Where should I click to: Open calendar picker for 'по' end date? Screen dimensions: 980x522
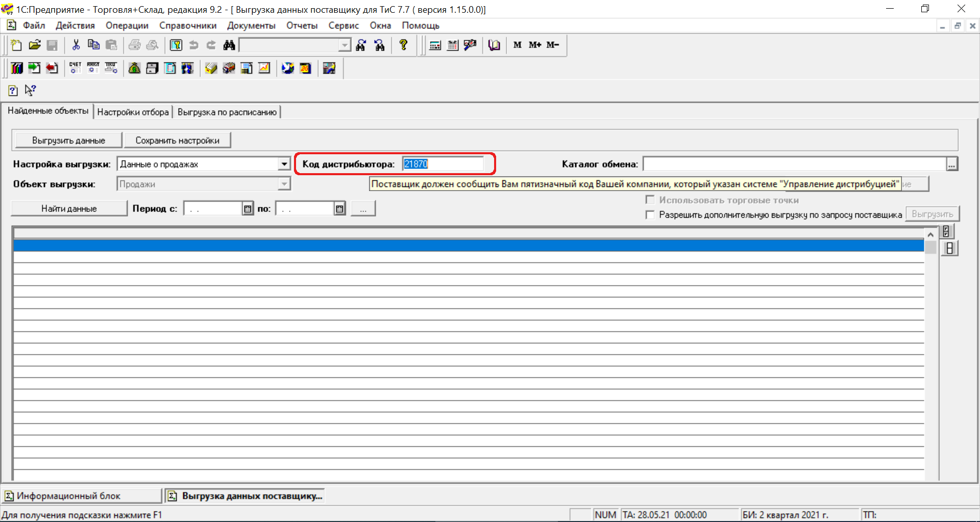tap(339, 208)
